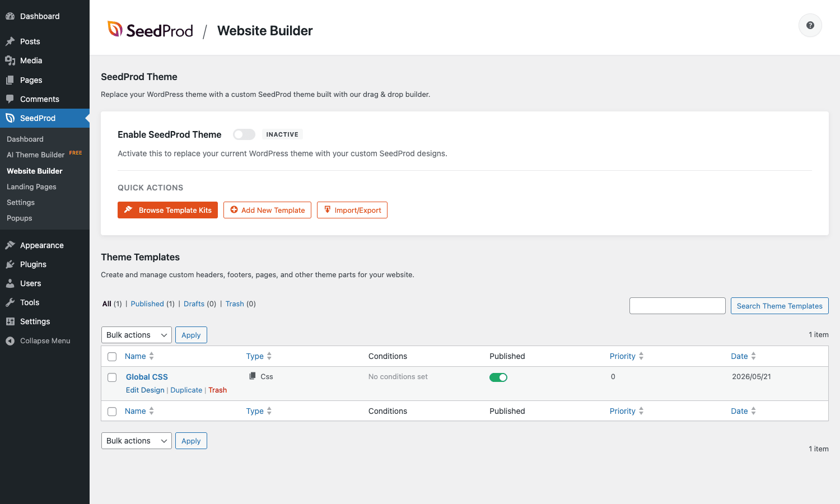The height and width of the screenshot is (504, 840).
Task: Open the bottom Bulk actions dropdown
Action: 136,441
